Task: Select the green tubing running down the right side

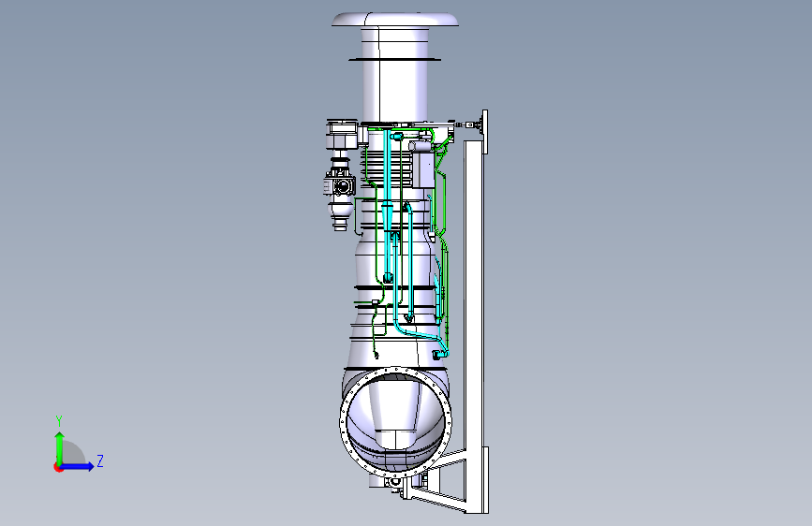Action: pyautogui.click(x=445, y=243)
